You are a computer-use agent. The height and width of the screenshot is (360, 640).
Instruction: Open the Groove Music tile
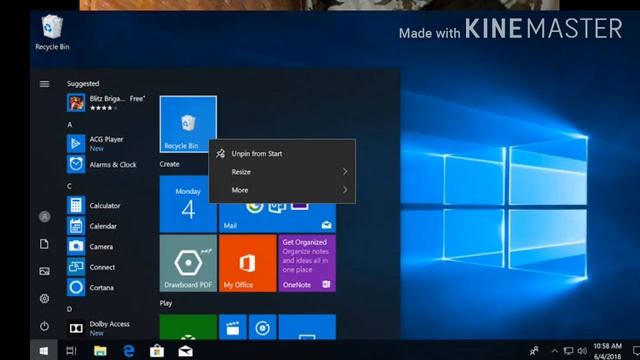[x=262, y=327]
